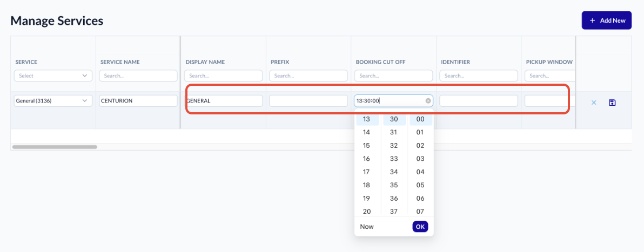Select minute 35 in time picker
The height and width of the screenshot is (252, 644).
pyautogui.click(x=394, y=185)
